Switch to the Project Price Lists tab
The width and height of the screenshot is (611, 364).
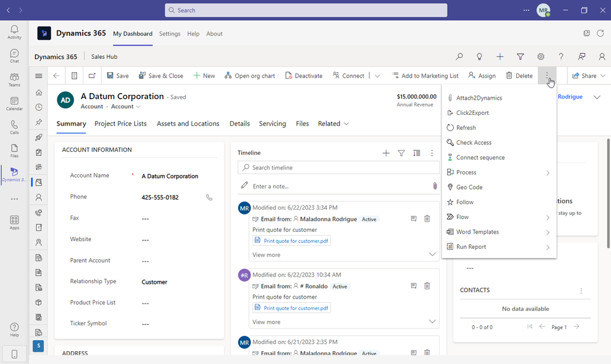coord(120,124)
